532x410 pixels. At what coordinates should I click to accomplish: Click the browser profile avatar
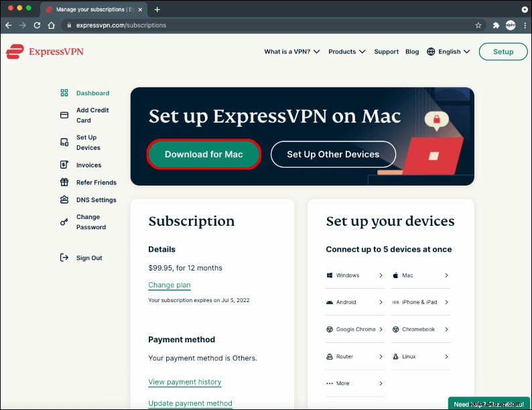coord(511,25)
